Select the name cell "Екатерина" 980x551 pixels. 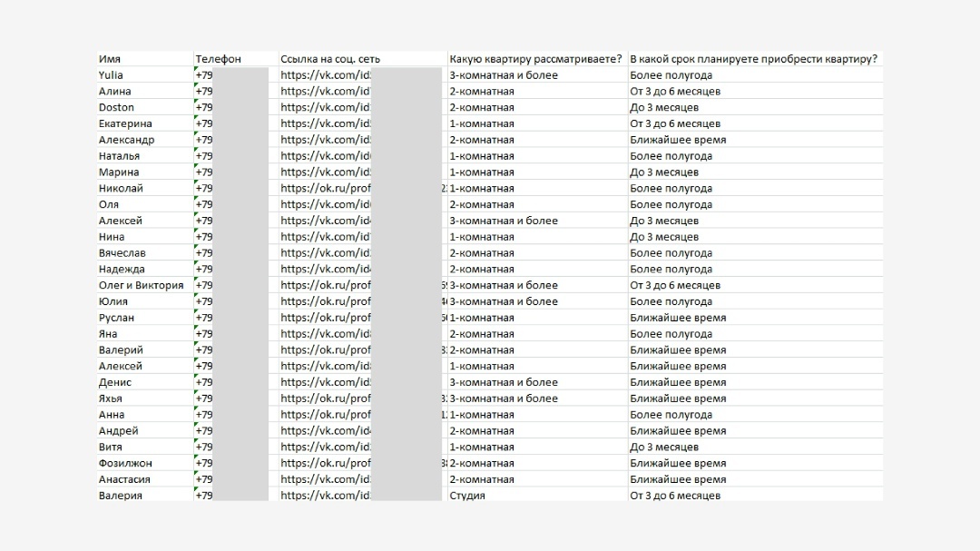point(145,123)
